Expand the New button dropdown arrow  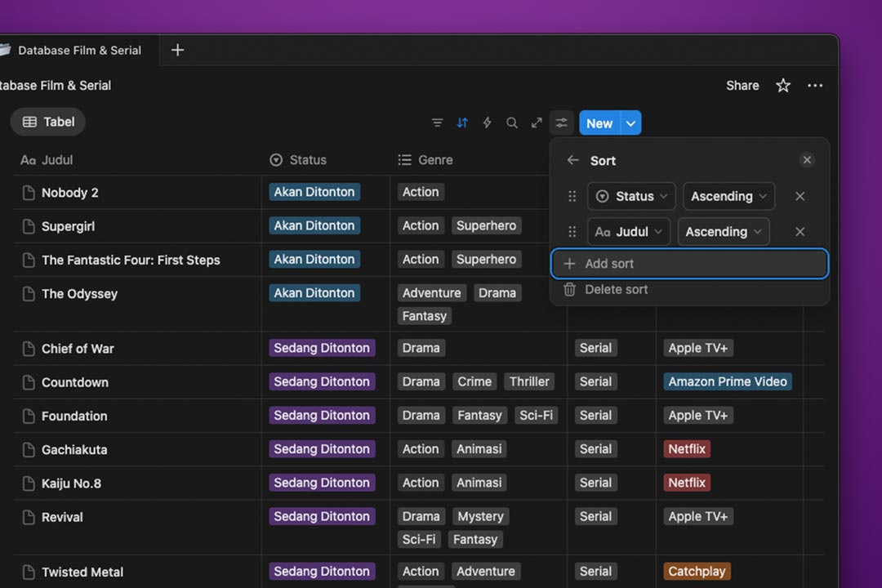[630, 123]
